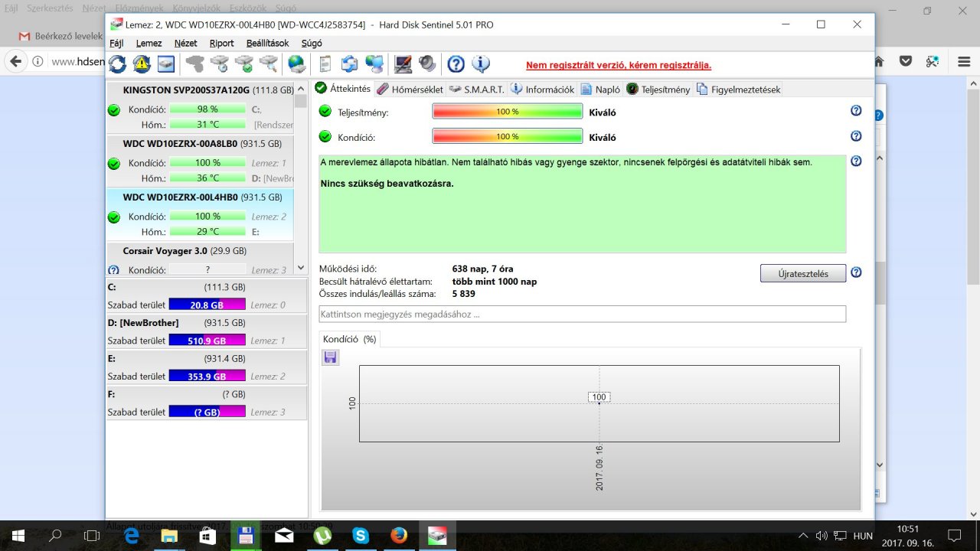Screen dimensions: 980x551
Task: Click the disk with magnifier inspect icon
Action: pos(269,64)
